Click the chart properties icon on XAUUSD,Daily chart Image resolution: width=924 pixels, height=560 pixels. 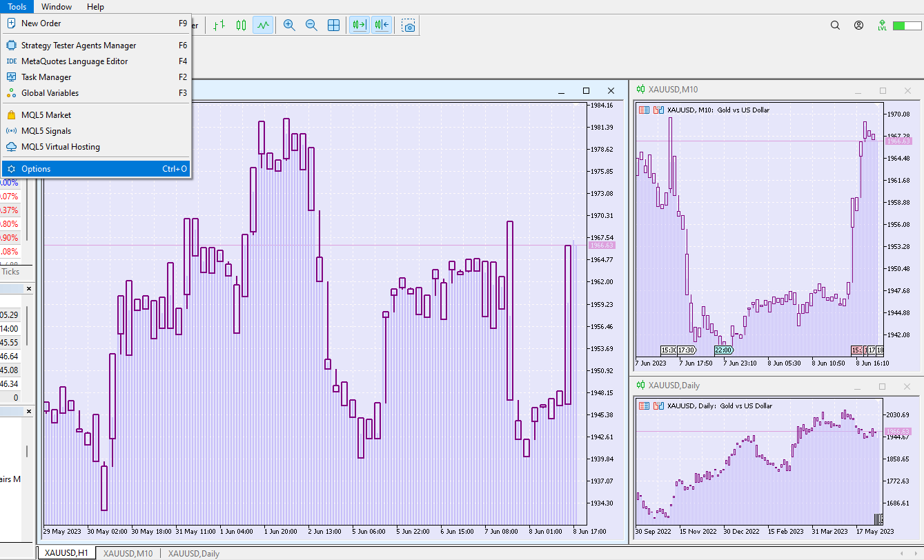[658, 406]
